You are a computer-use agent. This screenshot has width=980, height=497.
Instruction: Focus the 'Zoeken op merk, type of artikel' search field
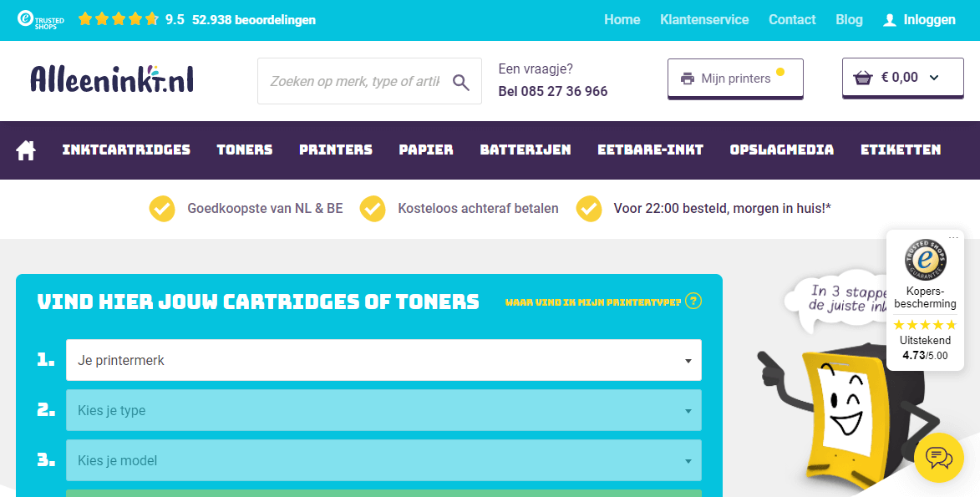[354, 81]
